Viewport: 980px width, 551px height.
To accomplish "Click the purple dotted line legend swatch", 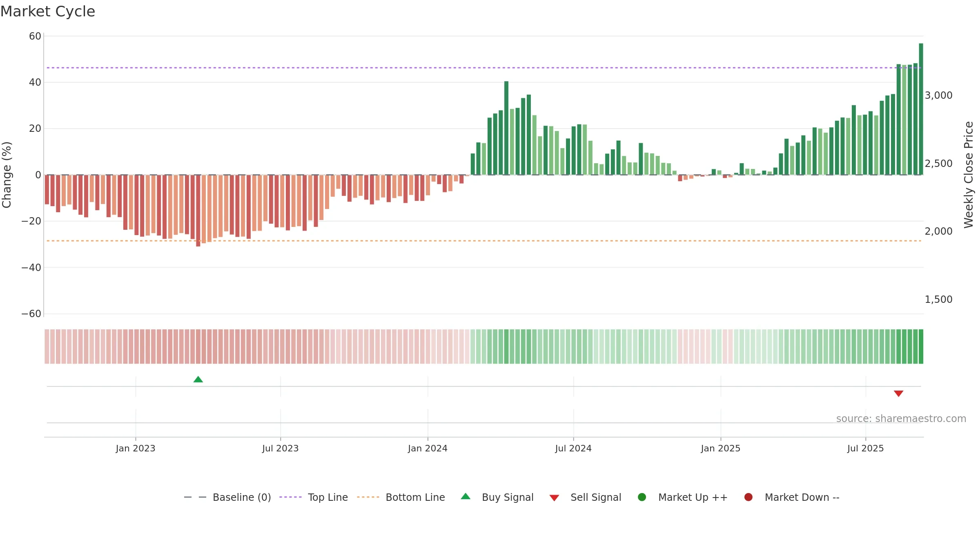I will [290, 497].
